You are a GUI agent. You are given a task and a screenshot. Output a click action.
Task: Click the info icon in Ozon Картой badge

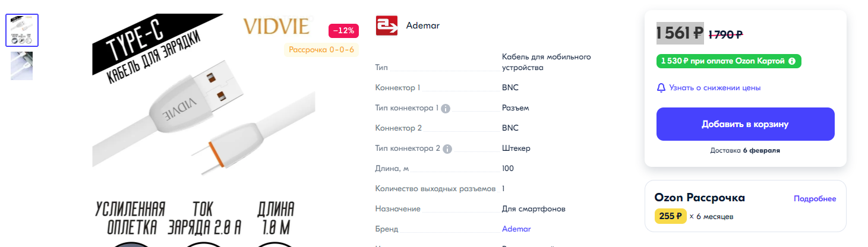point(792,61)
